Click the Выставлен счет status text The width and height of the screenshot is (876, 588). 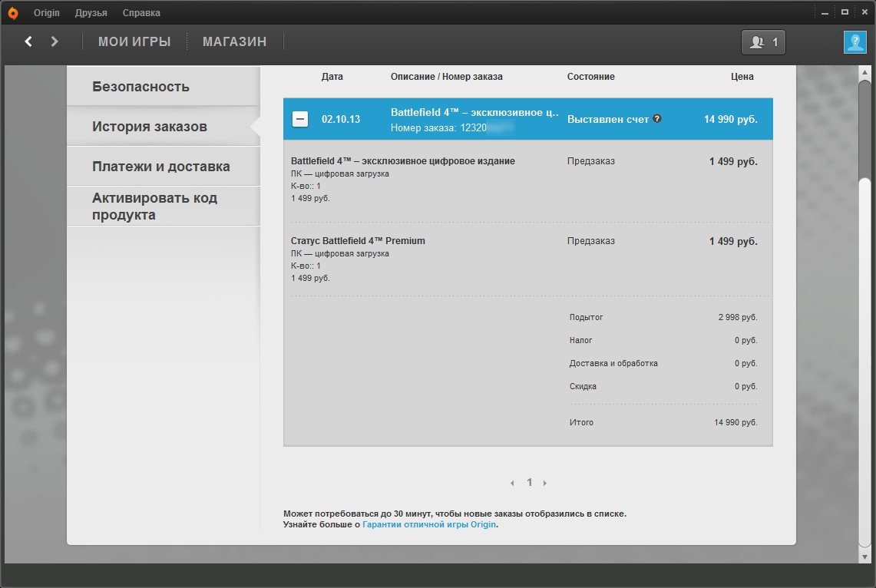(608, 119)
